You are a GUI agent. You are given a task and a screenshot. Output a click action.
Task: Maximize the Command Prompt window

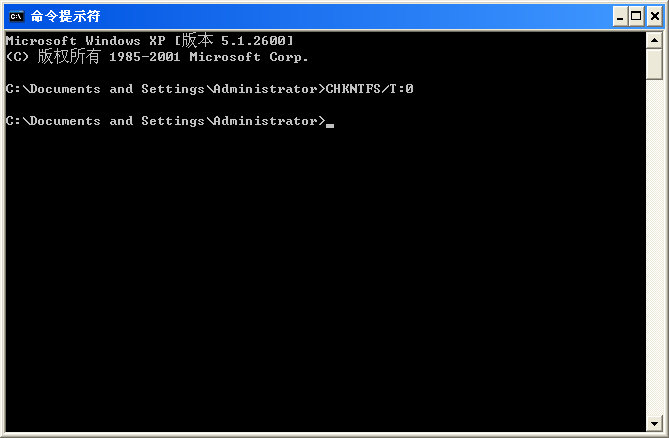636,16
